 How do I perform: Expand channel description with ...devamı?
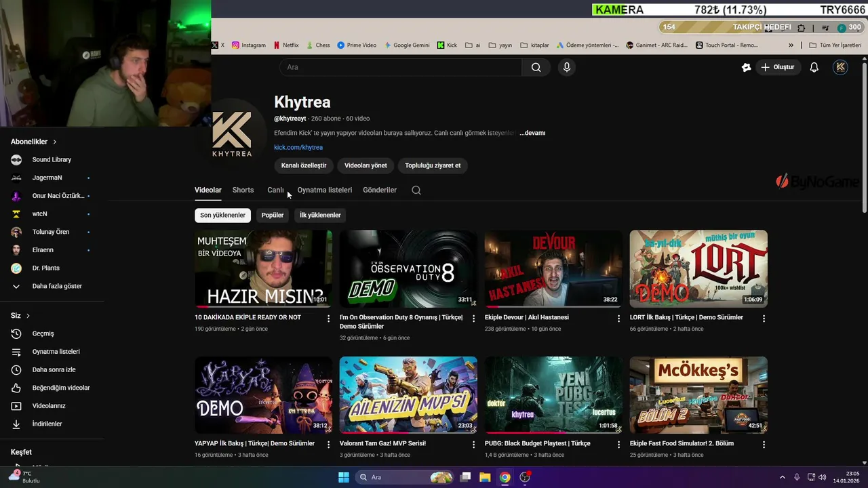point(532,133)
